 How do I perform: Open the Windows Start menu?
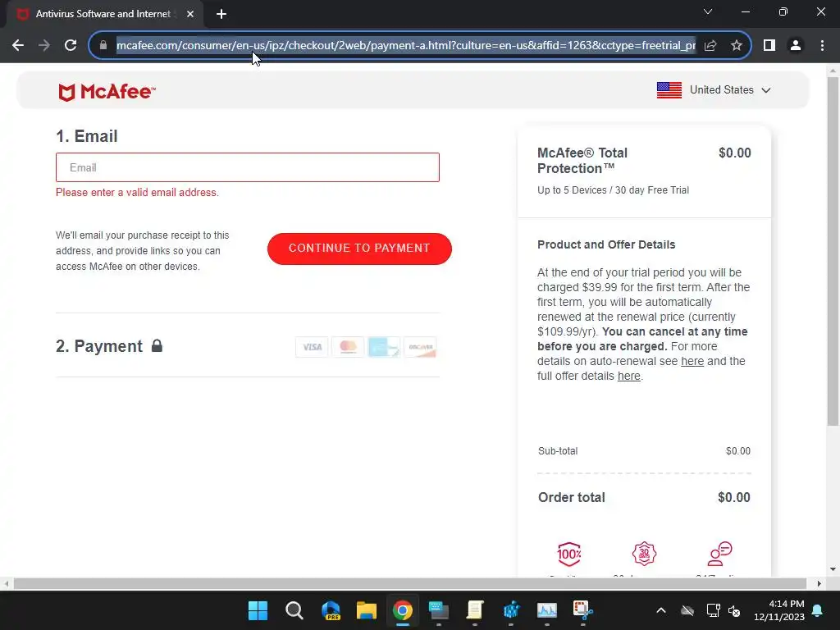click(258, 610)
